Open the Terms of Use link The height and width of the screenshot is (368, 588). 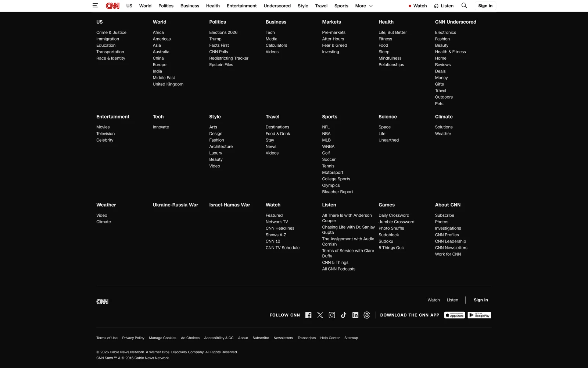point(107,338)
